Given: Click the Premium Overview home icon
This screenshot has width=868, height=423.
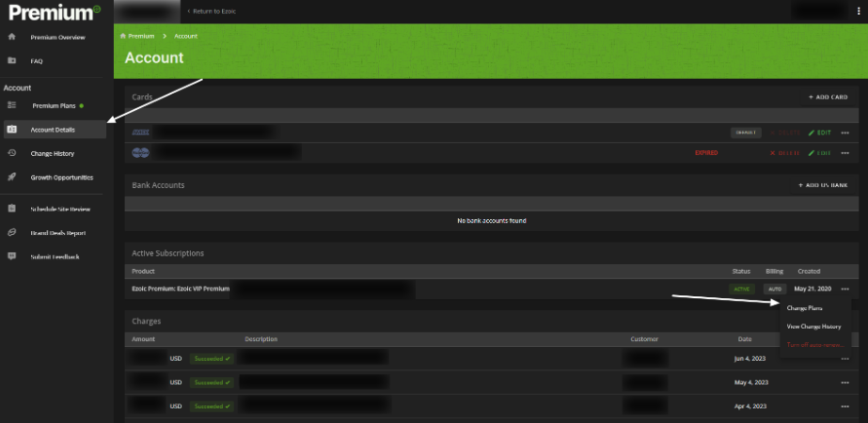Looking at the screenshot, I should 11,37.
